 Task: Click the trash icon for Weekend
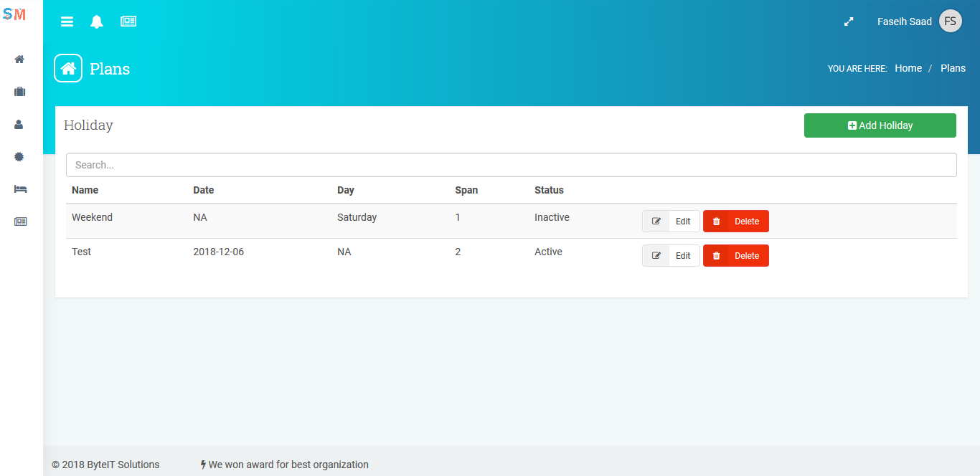click(716, 222)
